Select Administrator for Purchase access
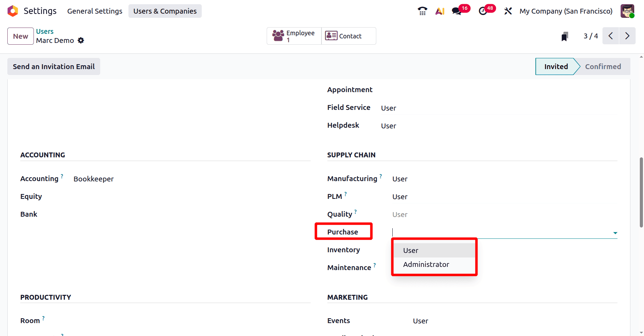Image resolution: width=644 pixels, height=336 pixels. point(426,264)
